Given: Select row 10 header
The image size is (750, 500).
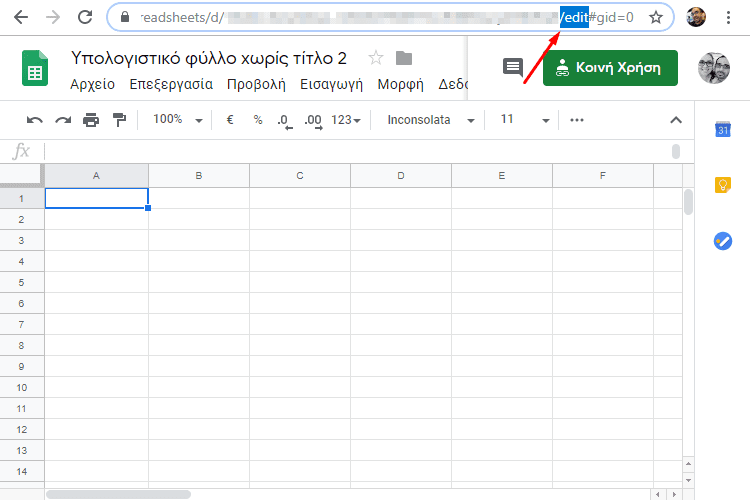Looking at the screenshot, I should (x=22, y=388).
